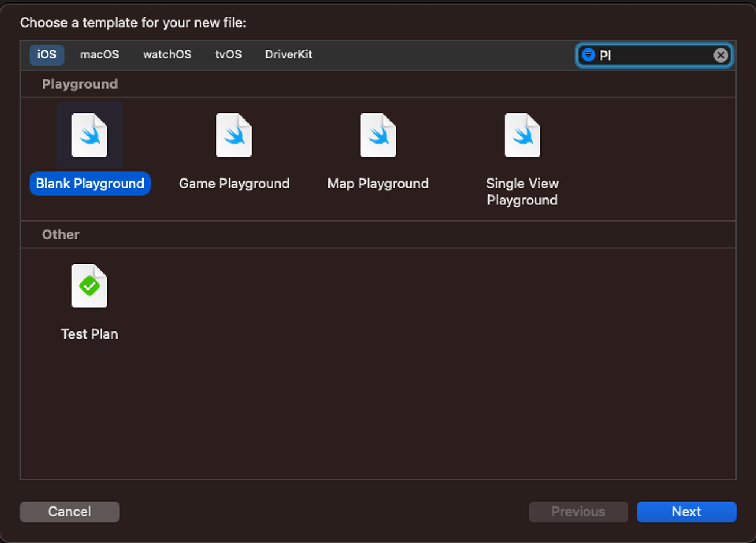Click the Next button
Screen dimensions: 756x543
coord(686,512)
